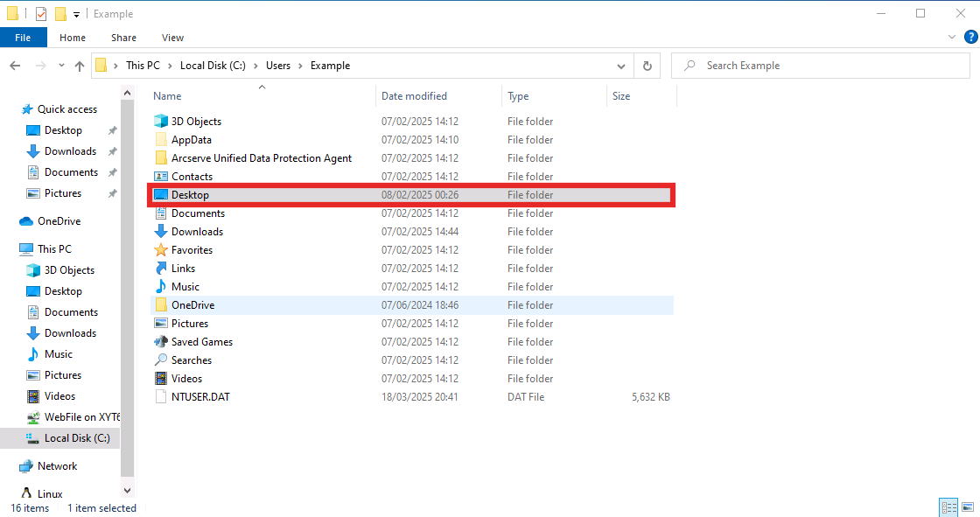
Task: Click the Favorites star folder icon
Action: tap(161, 250)
